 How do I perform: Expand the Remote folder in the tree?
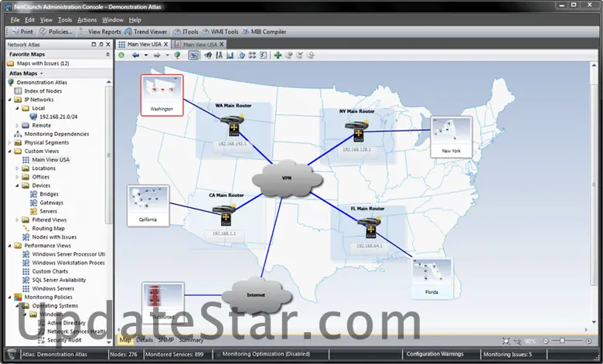coord(17,125)
